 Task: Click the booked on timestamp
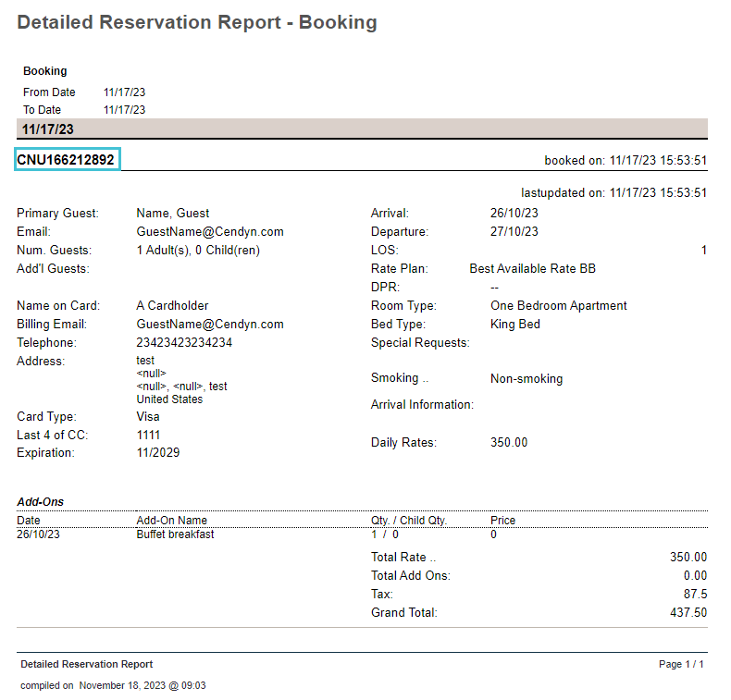[x=626, y=161]
